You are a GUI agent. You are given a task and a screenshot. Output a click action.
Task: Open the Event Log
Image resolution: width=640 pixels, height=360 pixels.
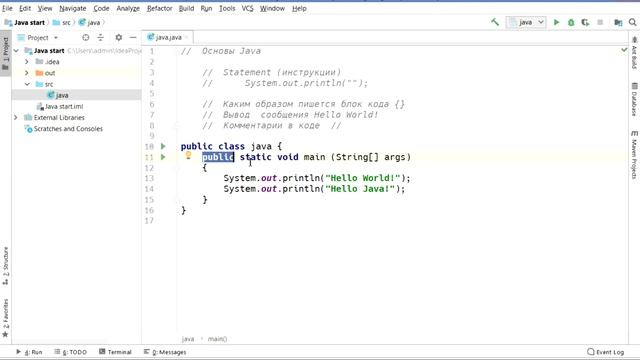[x=606, y=352]
